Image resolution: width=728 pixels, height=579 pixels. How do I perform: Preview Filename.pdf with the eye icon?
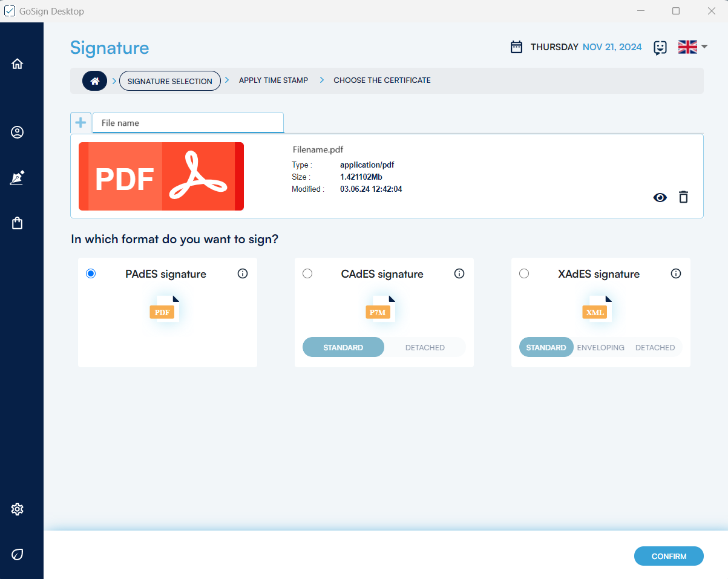(660, 197)
